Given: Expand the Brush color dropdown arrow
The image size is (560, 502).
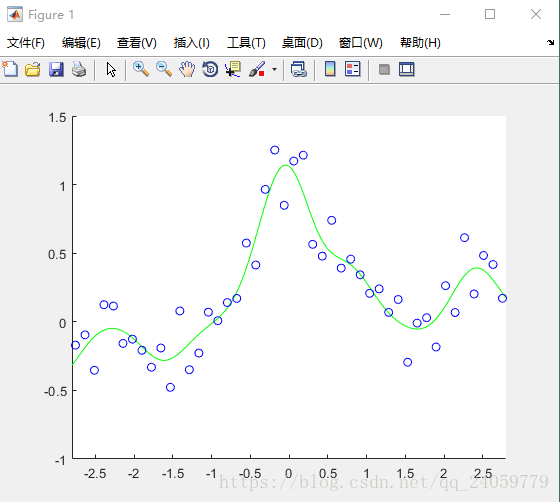Looking at the screenshot, I should tap(274, 69).
